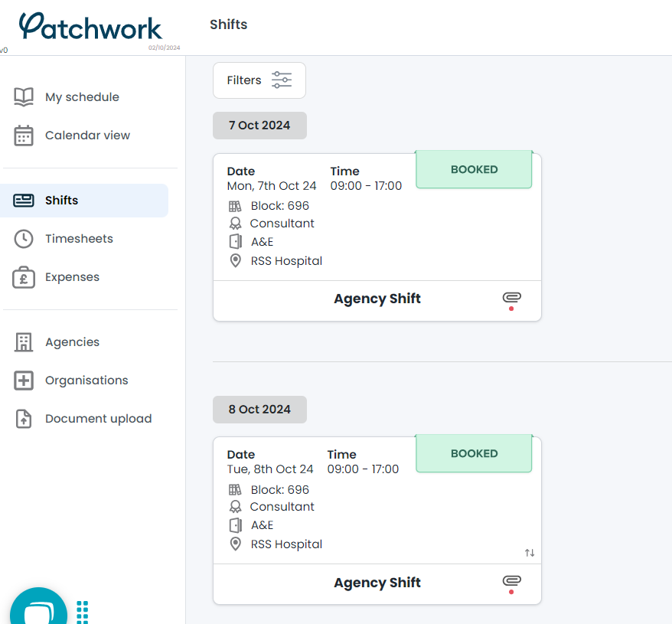672x624 pixels.
Task: Expand the 7 Oct 2024 date group
Action: click(x=259, y=125)
